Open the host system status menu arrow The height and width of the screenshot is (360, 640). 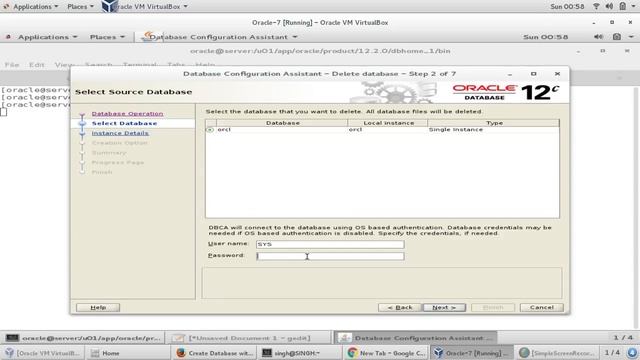click(634, 7)
